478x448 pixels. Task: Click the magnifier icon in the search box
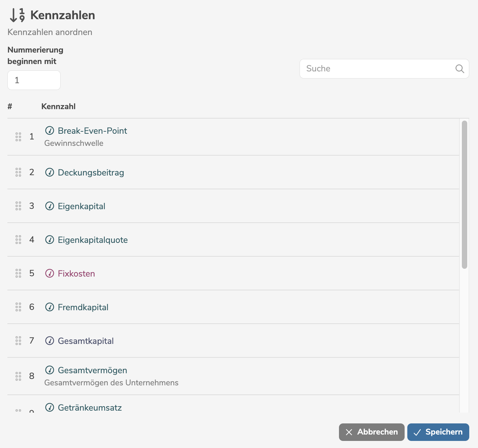click(x=459, y=69)
